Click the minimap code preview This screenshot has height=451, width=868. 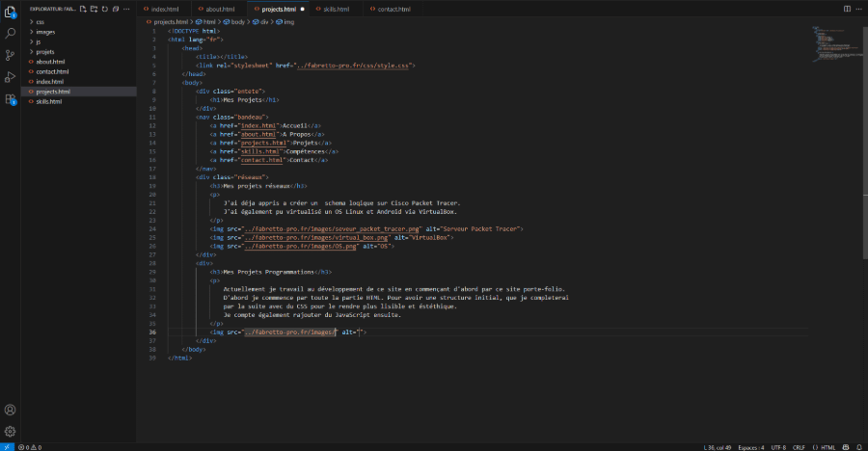[826, 43]
